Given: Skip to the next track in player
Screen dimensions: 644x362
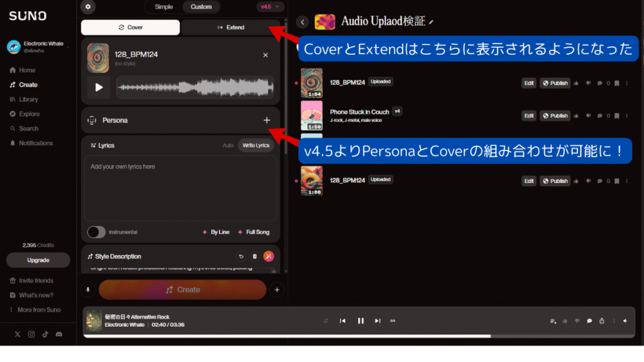Looking at the screenshot, I should coord(377,321).
